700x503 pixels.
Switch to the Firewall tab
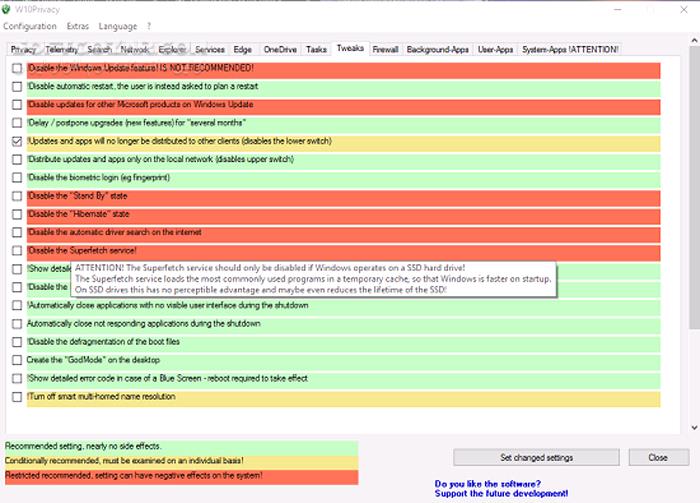tap(385, 50)
